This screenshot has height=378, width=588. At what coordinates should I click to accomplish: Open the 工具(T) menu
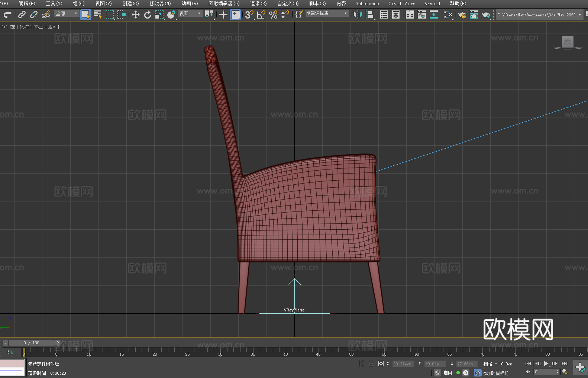(x=54, y=3)
